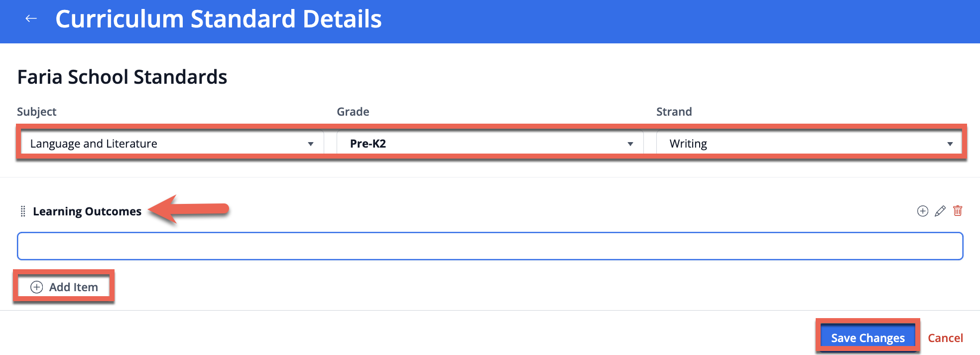Click the Grade field label

click(353, 112)
